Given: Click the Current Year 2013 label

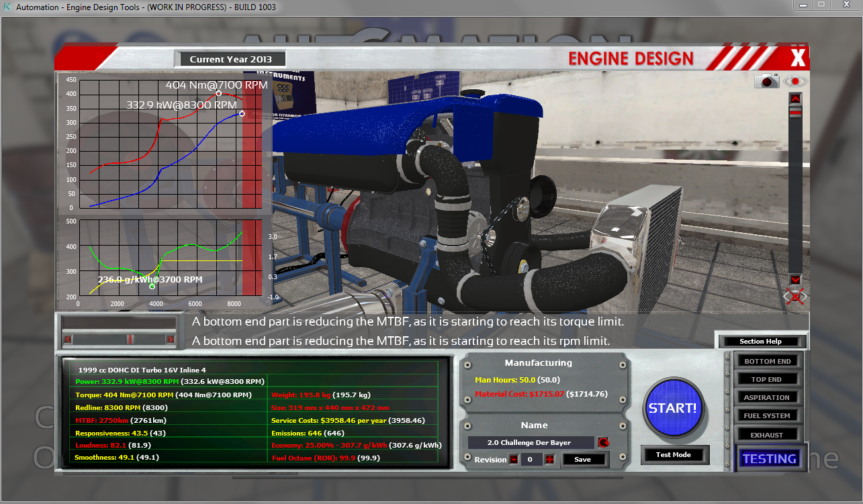Looking at the screenshot, I should point(230,59).
